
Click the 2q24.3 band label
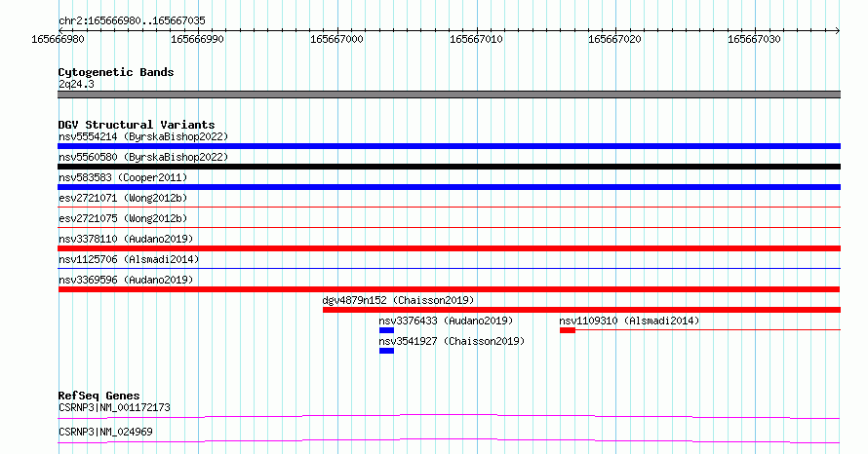click(76, 84)
